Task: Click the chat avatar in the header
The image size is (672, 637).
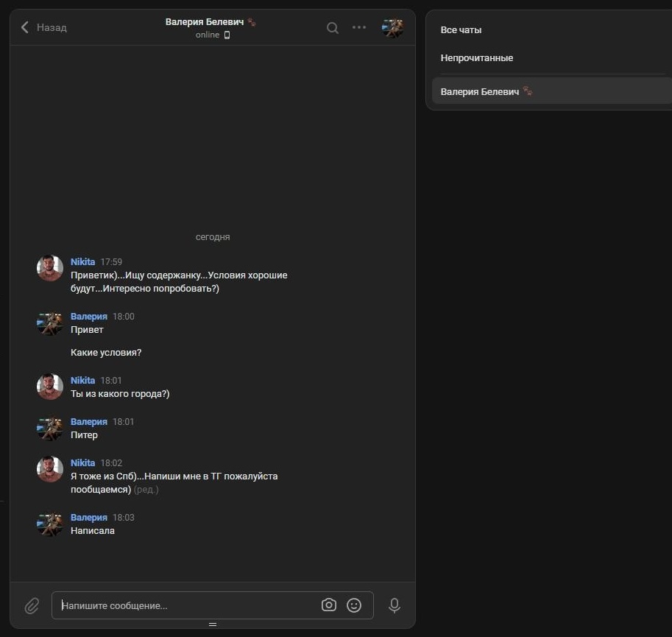Action: click(392, 28)
